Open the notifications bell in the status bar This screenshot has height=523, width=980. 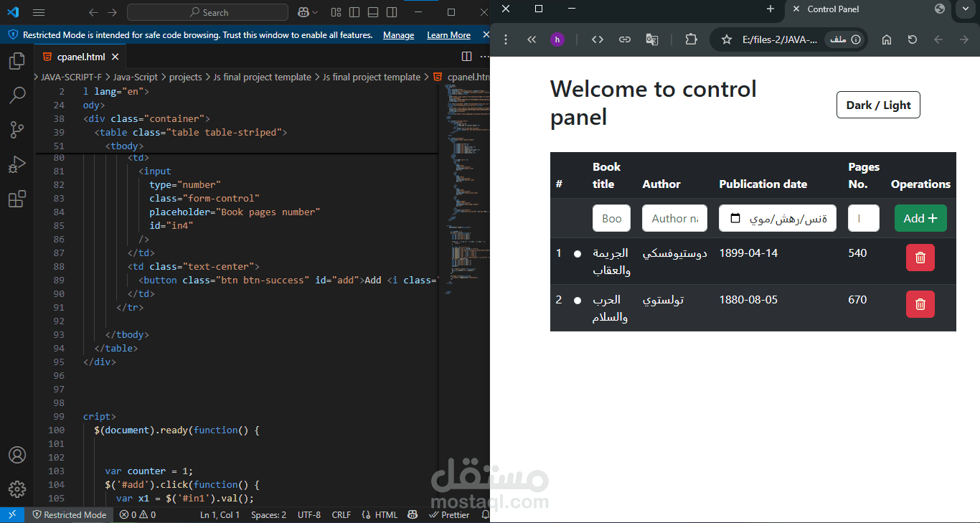(486, 514)
